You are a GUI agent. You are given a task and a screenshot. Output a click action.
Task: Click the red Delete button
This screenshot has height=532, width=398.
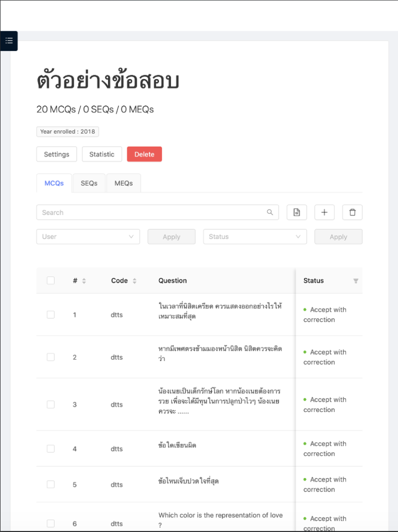pyautogui.click(x=144, y=154)
